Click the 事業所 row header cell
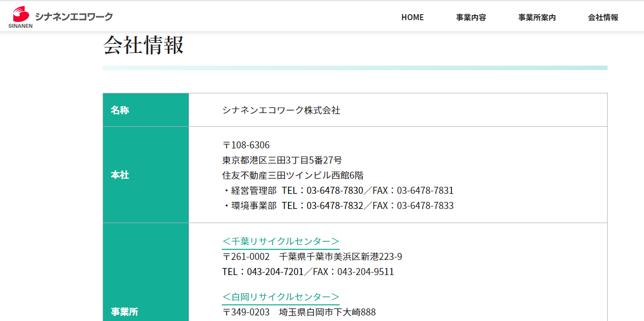644x321 pixels. (x=146, y=272)
